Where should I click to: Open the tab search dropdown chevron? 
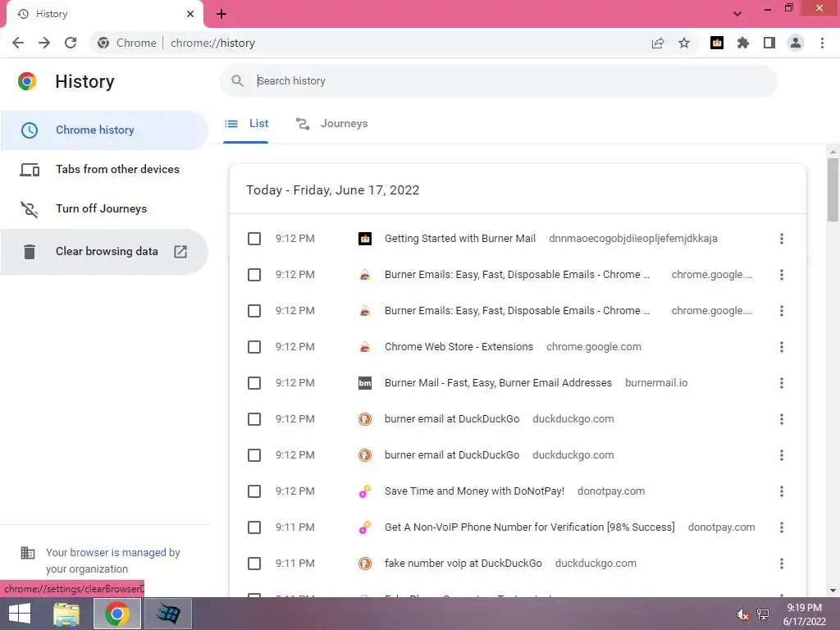[x=737, y=14]
